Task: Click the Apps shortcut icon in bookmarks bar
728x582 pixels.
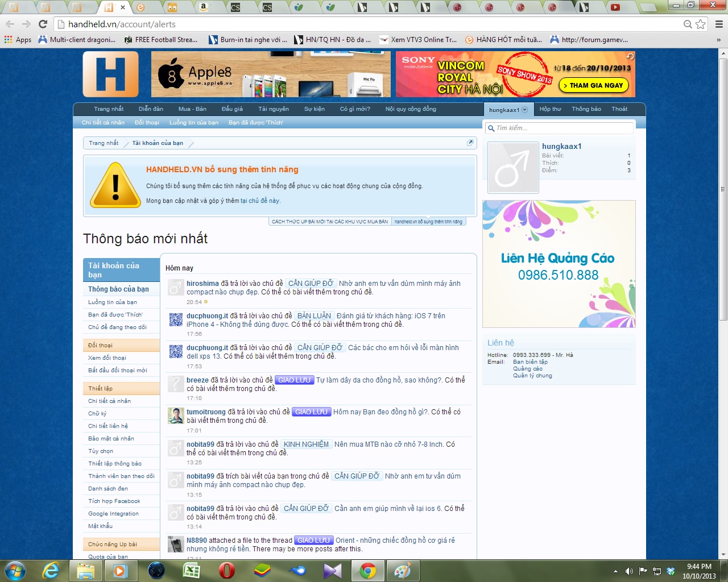Action: (x=8, y=40)
